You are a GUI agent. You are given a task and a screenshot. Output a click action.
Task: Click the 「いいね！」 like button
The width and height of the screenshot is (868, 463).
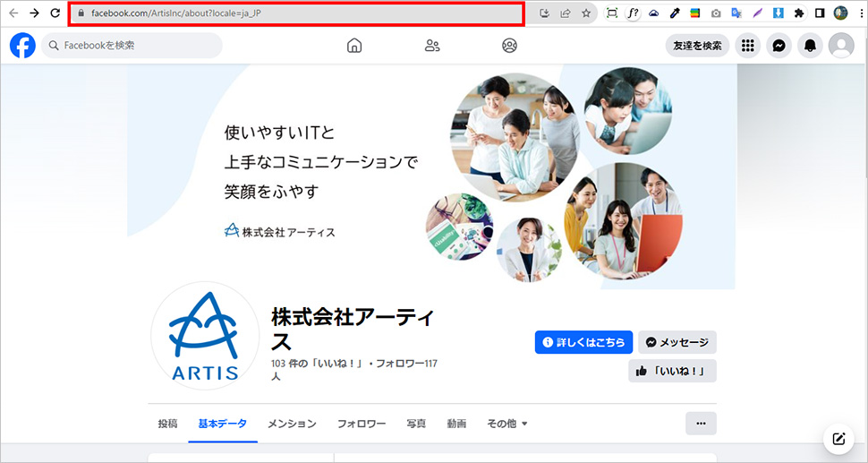tap(672, 371)
